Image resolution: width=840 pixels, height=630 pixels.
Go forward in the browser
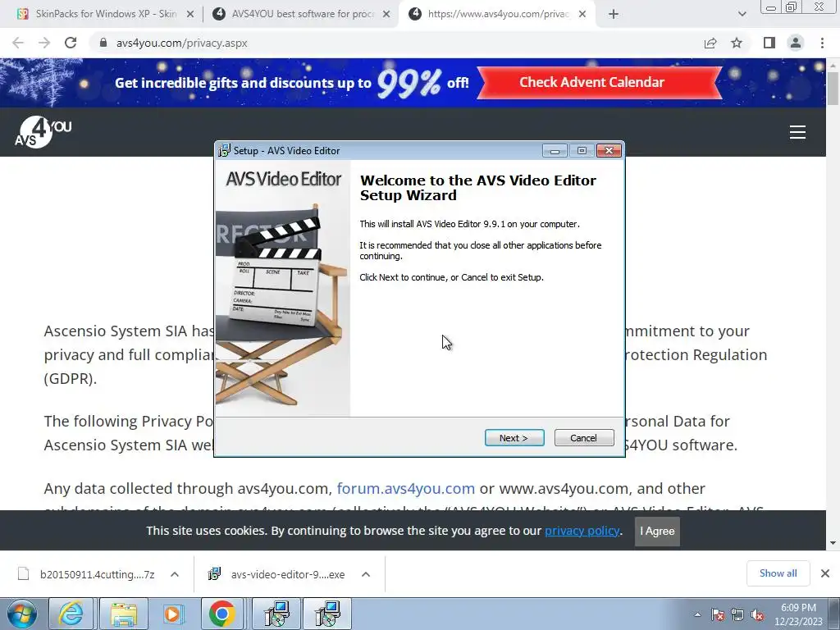click(x=44, y=43)
